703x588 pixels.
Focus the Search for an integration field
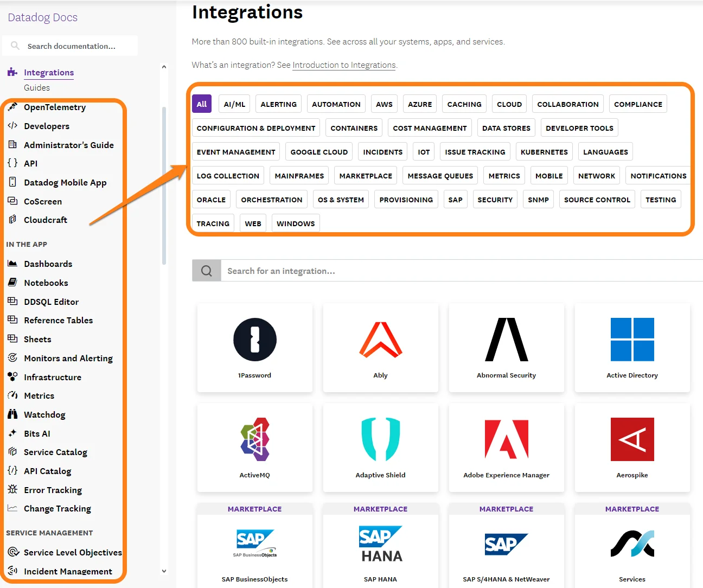[x=461, y=271]
